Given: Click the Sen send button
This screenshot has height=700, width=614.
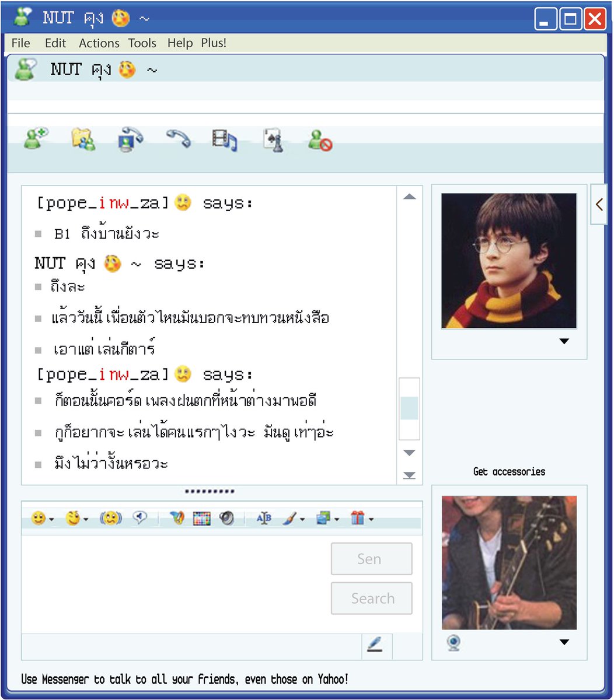Looking at the screenshot, I should (372, 559).
